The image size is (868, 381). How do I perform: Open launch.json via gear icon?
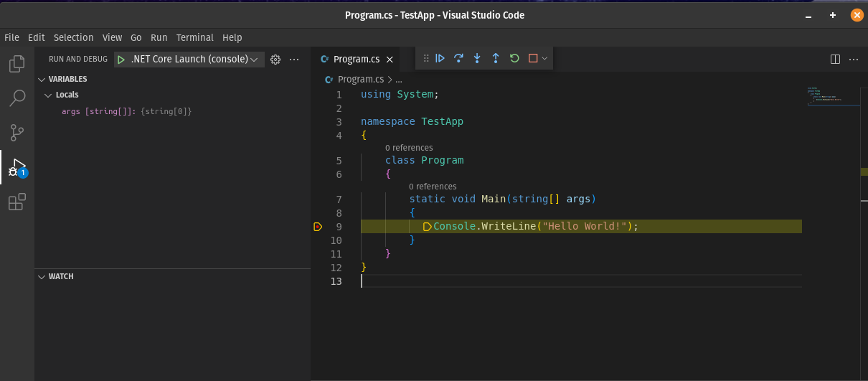click(x=275, y=60)
